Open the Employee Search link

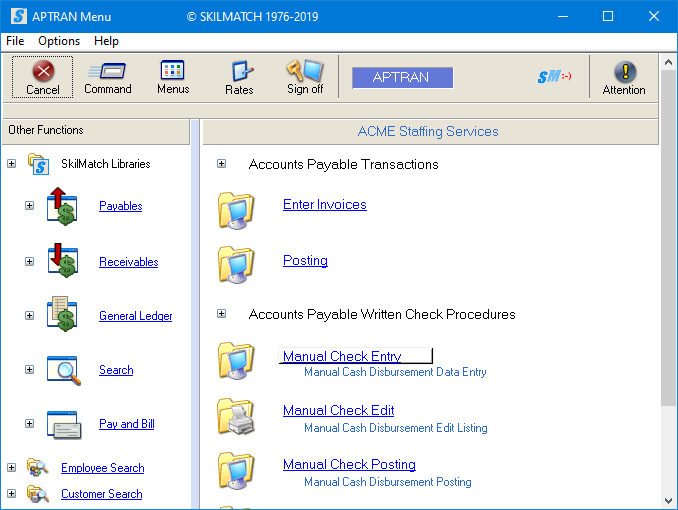[x=102, y=468]
